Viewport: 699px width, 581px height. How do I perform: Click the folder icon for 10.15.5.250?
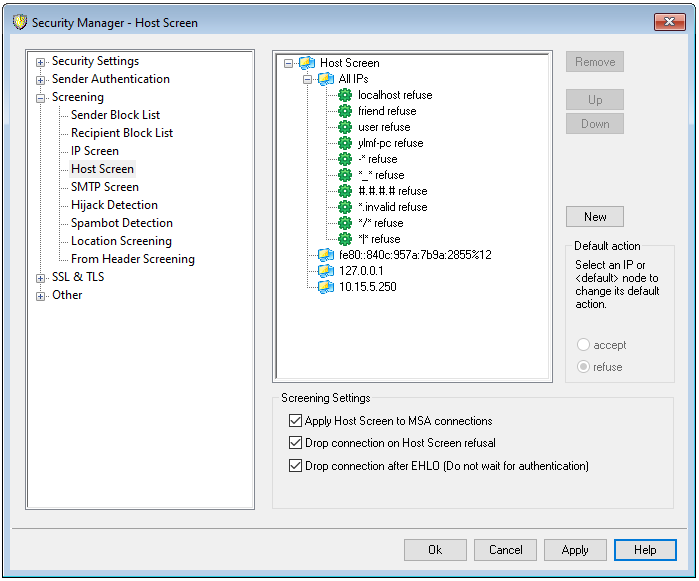coord(325,287)
